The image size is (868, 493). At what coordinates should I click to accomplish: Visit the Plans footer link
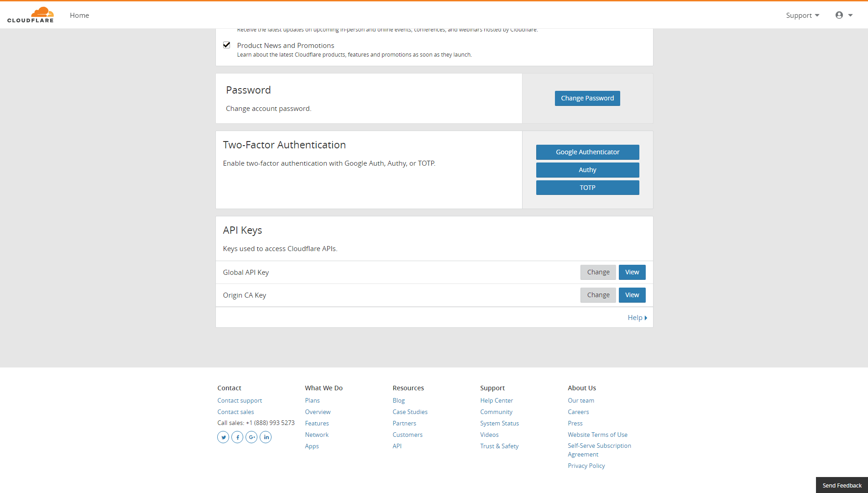(312, 400)
